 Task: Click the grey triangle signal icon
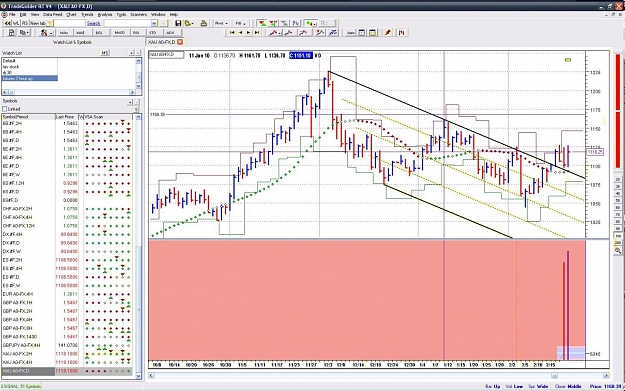(284, 23)
